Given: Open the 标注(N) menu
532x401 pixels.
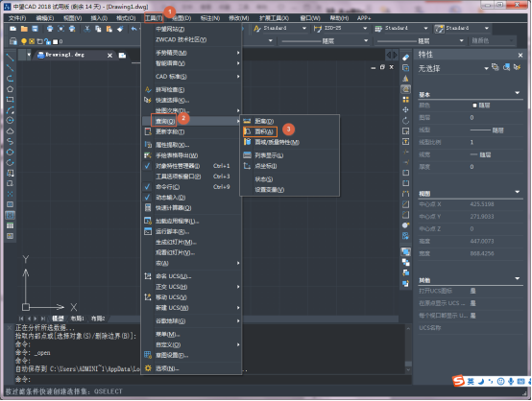Looking at the screenshot, I should click(x=210, y=18).
